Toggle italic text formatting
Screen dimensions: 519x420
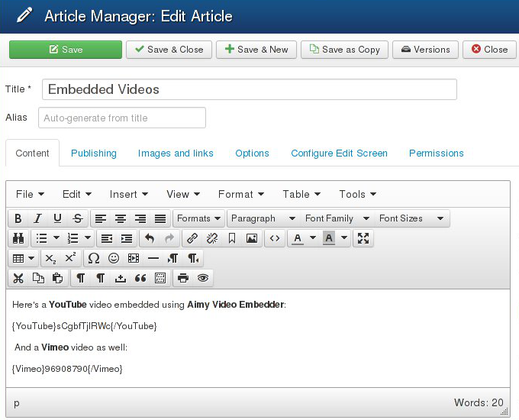37,218
